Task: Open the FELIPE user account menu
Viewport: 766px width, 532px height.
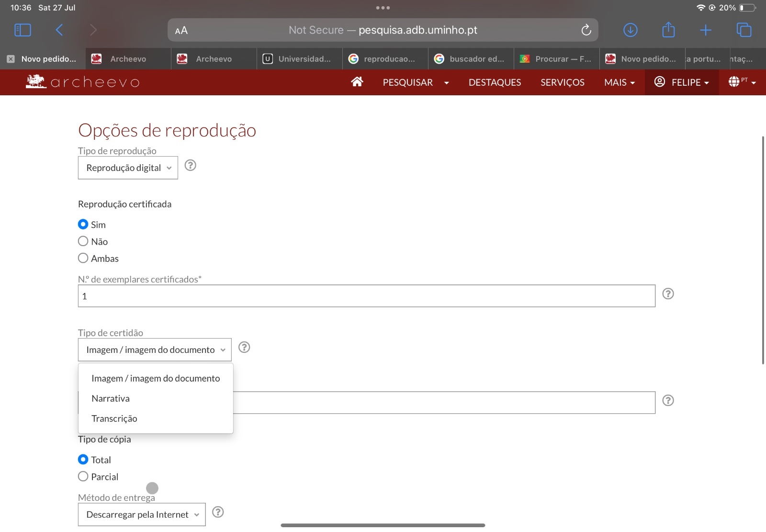Action: tap(682, 82)
